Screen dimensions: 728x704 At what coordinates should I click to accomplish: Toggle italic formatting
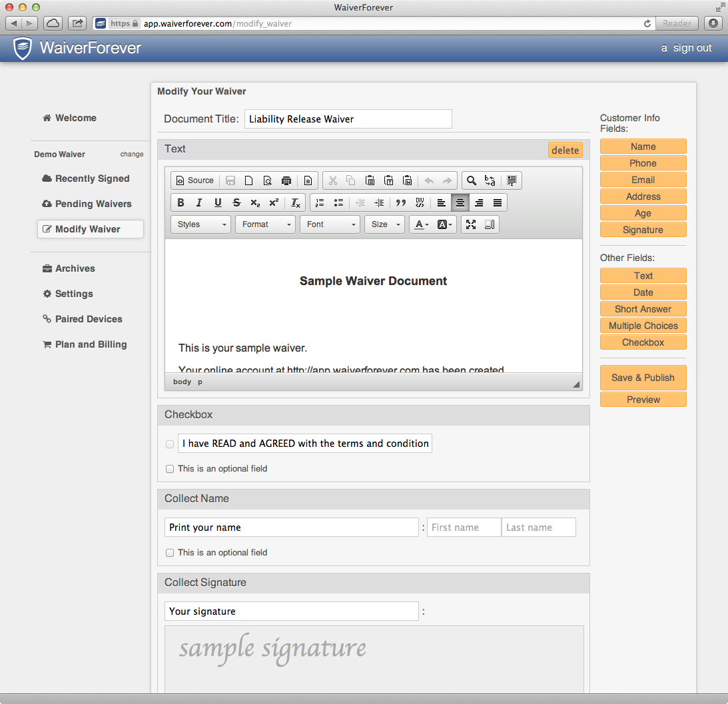click(x=199, y=203)
